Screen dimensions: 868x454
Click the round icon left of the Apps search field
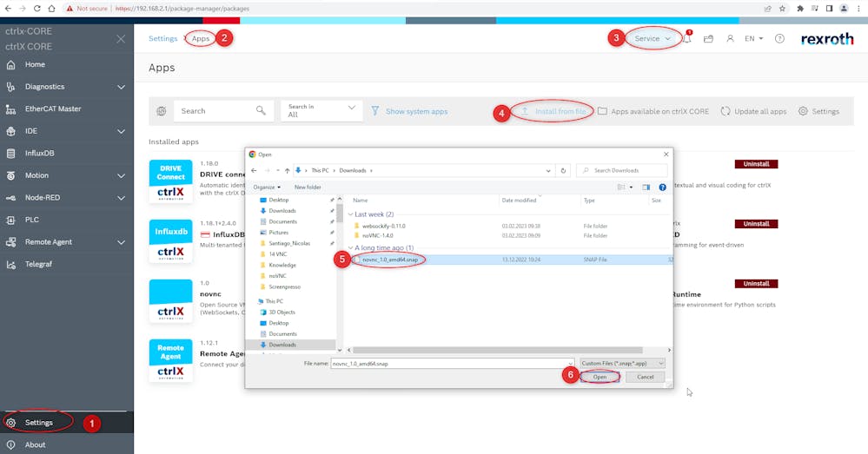[161, 111]
